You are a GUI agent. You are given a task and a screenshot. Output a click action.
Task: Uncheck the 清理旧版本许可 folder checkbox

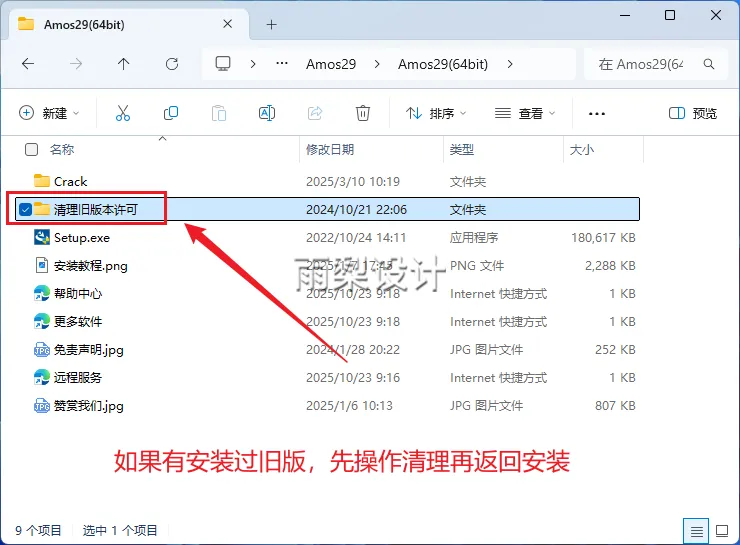point(25,210)
